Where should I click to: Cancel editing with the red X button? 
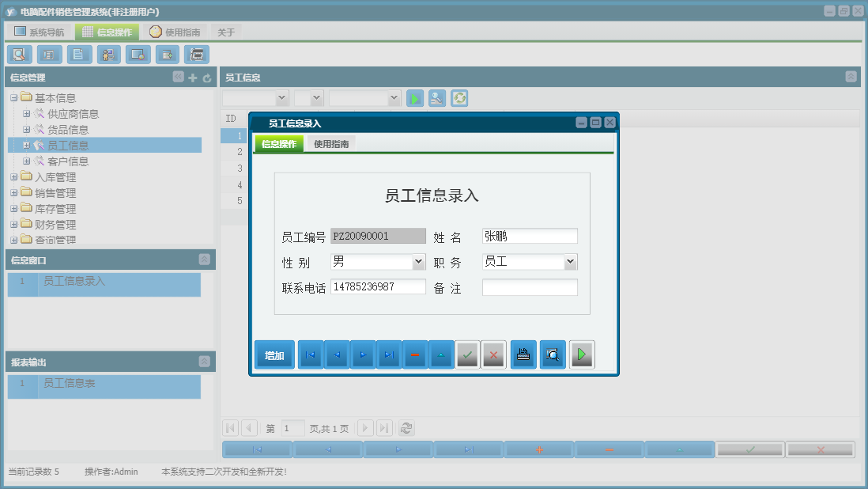[x=493, y=354]
